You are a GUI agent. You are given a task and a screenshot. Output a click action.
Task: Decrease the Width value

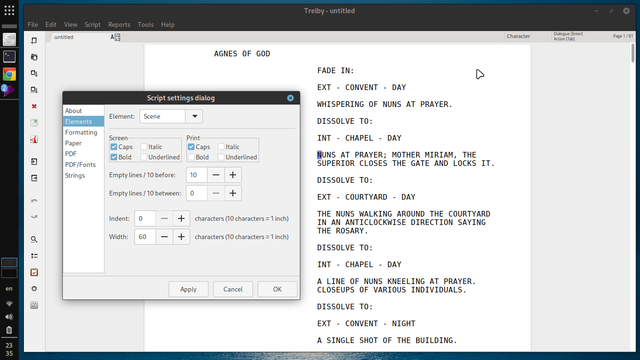(164, 237)
